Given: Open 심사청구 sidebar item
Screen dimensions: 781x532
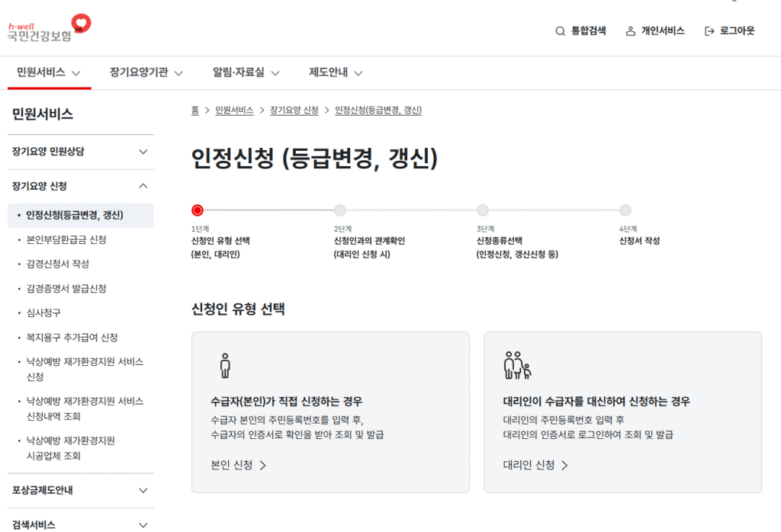Looking at the screenshot, I should tap(43, 313).
